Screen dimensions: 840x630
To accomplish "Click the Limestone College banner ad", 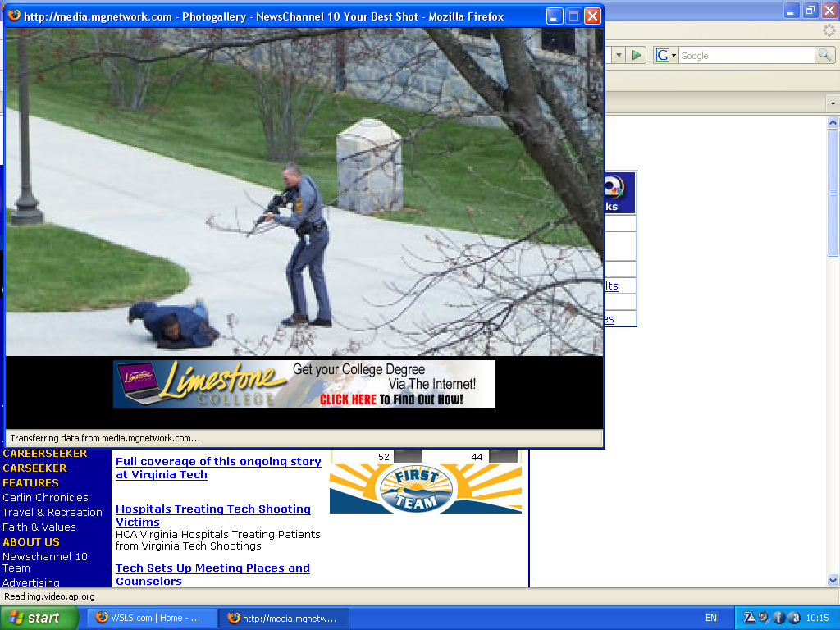I will (304, 384).
